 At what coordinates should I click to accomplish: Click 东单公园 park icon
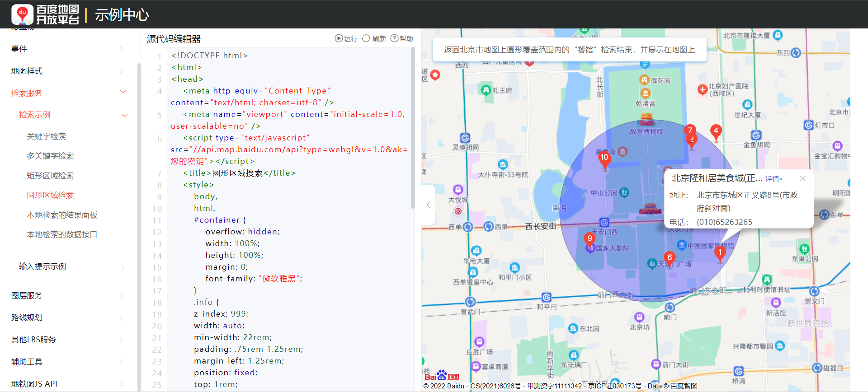tap(804, 249)
